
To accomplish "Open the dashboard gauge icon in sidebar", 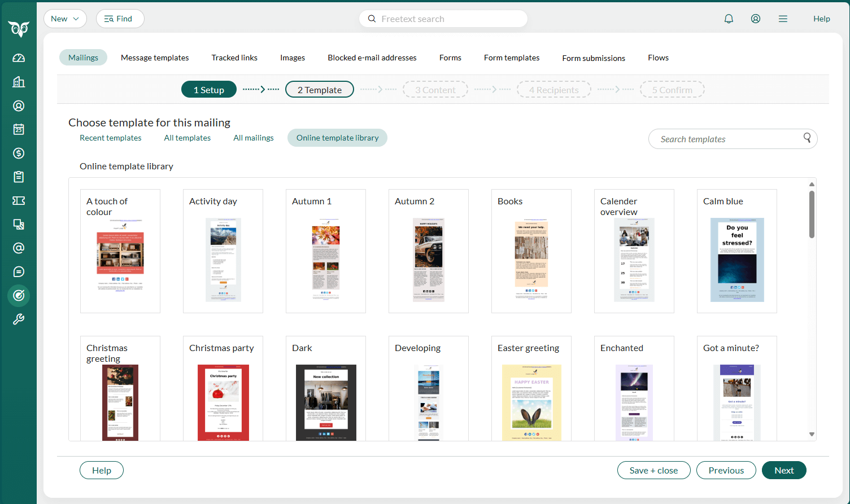I will tap(19, 58).
